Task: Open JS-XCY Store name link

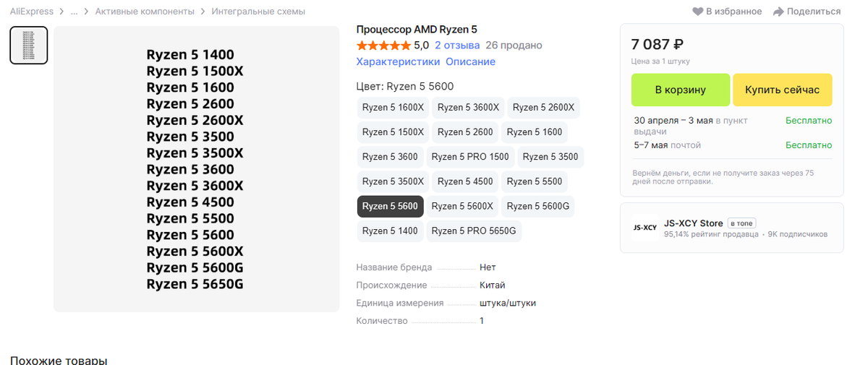Action: (693, 223)
